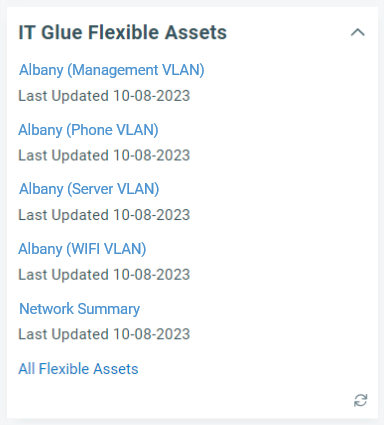Refresh the flexible assets list

[360, 400]
